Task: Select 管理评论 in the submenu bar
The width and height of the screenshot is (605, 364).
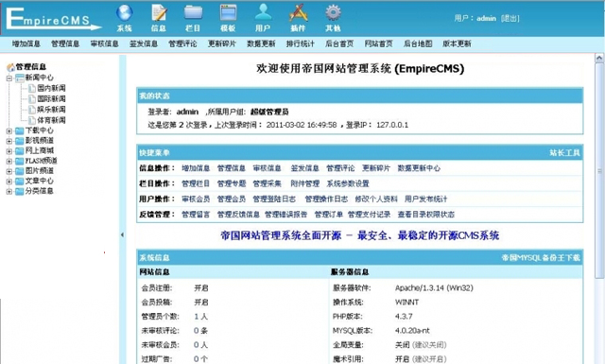Action: 182,43
